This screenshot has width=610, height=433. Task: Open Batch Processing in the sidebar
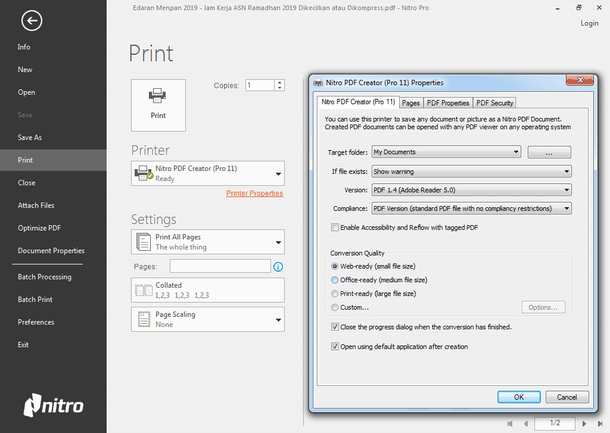tap(44, 277)
